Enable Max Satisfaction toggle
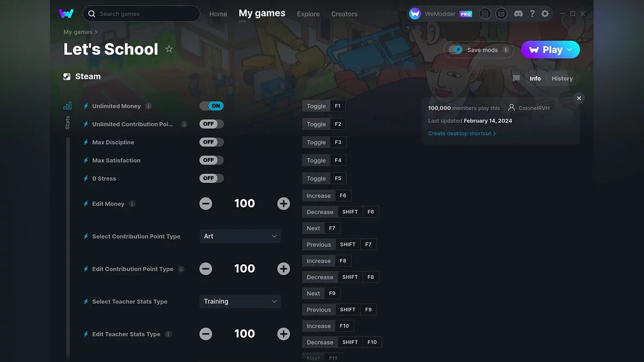 [211, 160]
